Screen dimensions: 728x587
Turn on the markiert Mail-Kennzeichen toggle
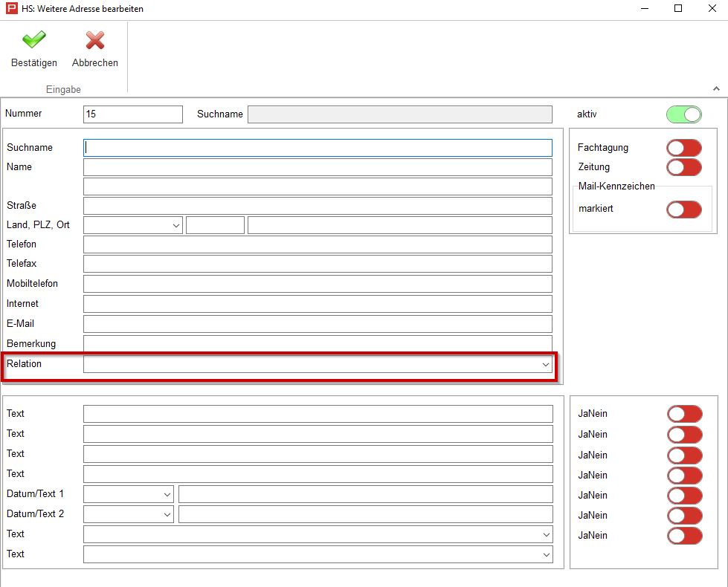click(683, 210)
